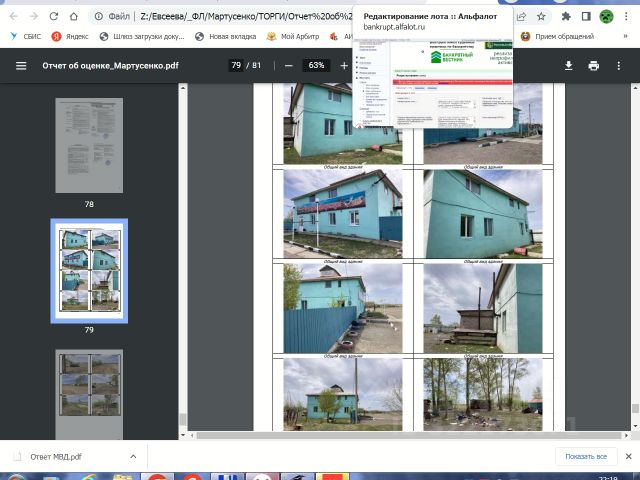The image size is (640, 480).
Task: Click the page number input field
Action: coord(237,65)
